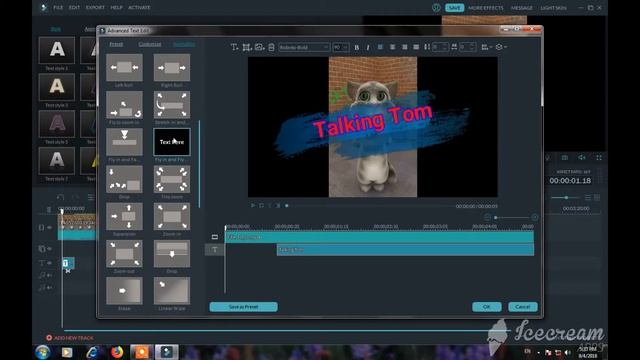Open the object alignment dropdown

click(486, 47)
